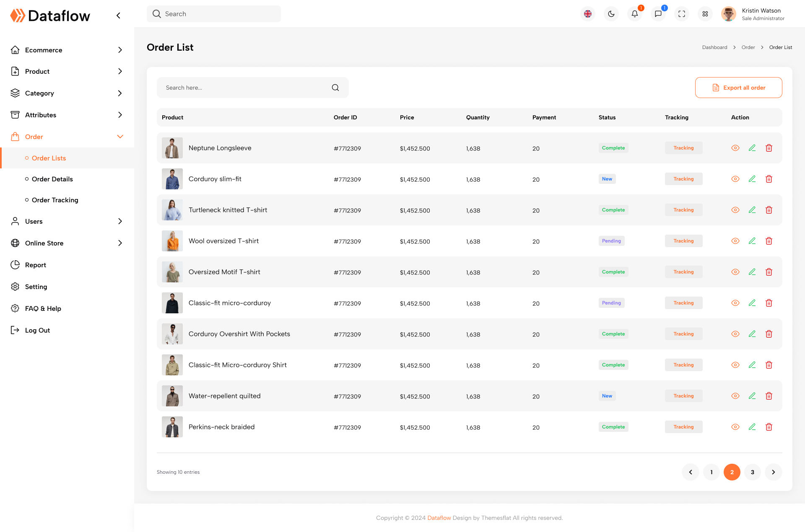
Task: Edit Corduroy slim-fit with the pencil icon
Action: [x=752, y=179]
